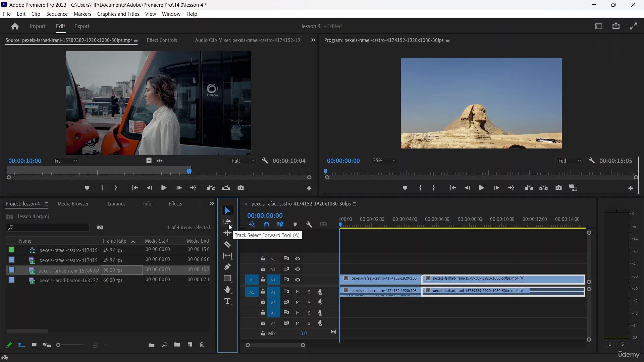Open Source playback resolution Full dropdown

(x=243, y=161)
